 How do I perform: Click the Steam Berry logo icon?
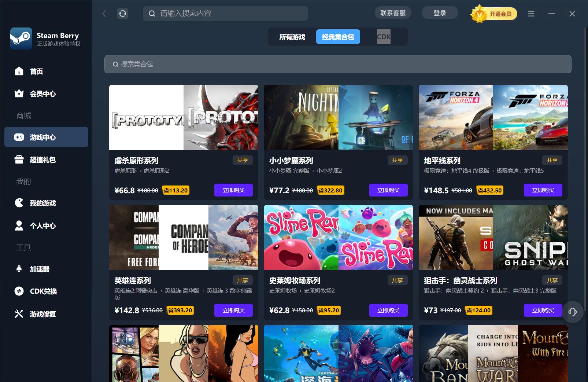[21, 38]
